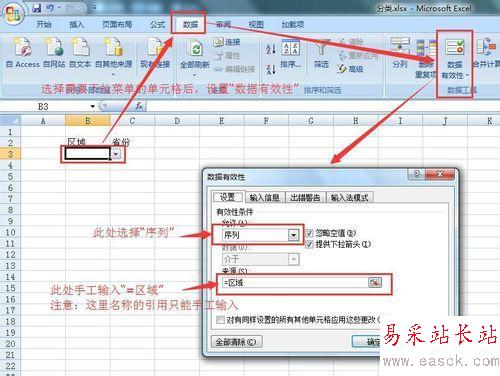500x376 pixels.
Task: Click cell C2 containing 省份
Action: (132, 143)
